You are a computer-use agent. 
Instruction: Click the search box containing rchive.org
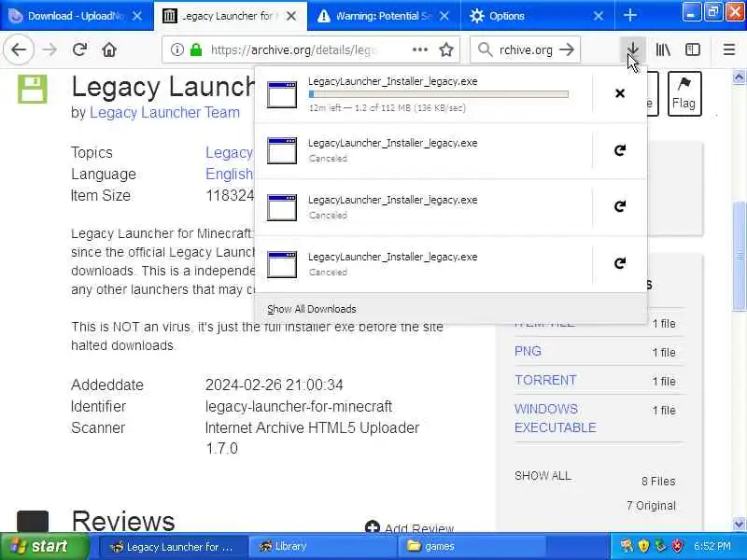pos(526,49)
